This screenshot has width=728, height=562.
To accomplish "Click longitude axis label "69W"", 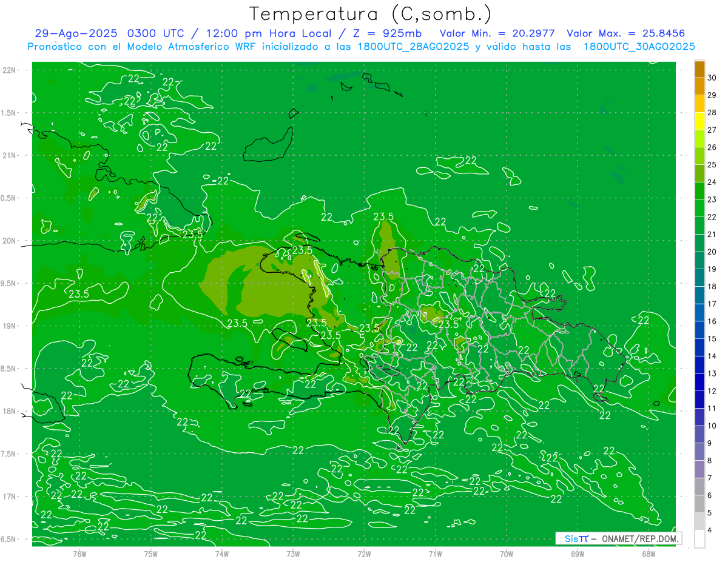I will pos(578,553).
